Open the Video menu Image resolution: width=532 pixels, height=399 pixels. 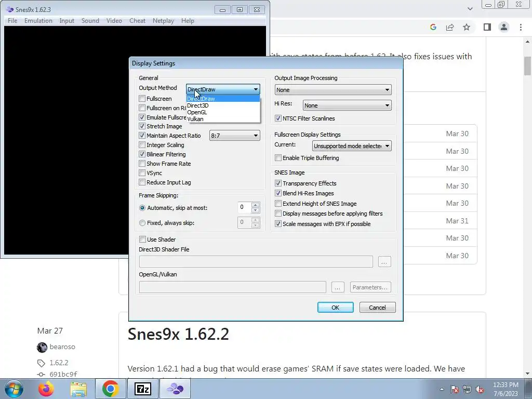(x=114, y=21)
